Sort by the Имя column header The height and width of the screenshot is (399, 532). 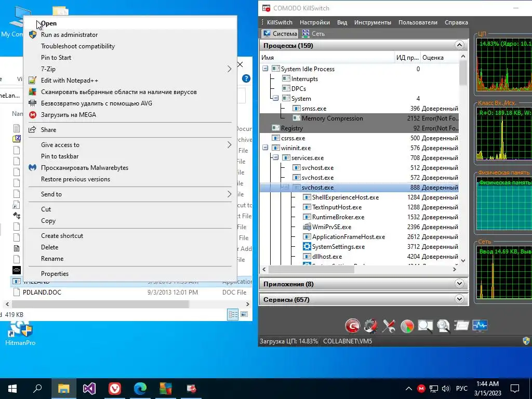[x=327, y=57]
